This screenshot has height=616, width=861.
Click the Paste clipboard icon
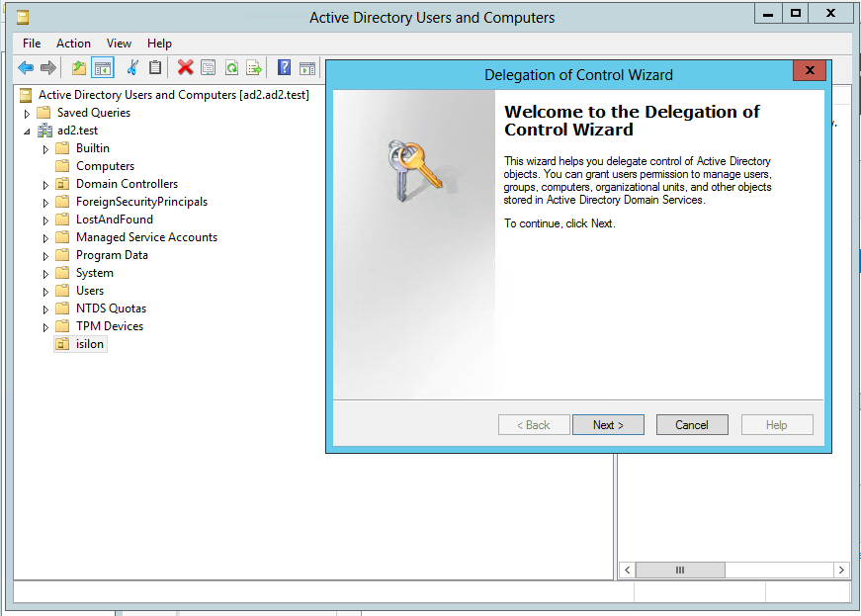click(x=155, y=67)
